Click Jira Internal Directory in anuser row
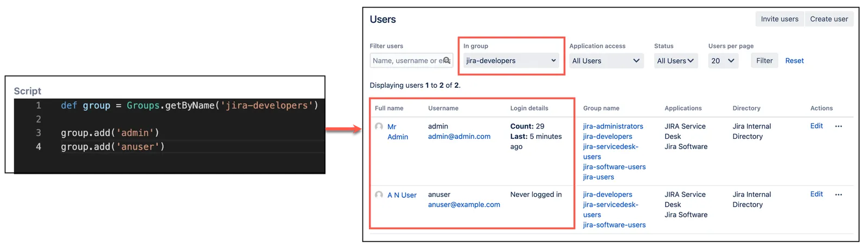868x251 pixels. point(751,199)
